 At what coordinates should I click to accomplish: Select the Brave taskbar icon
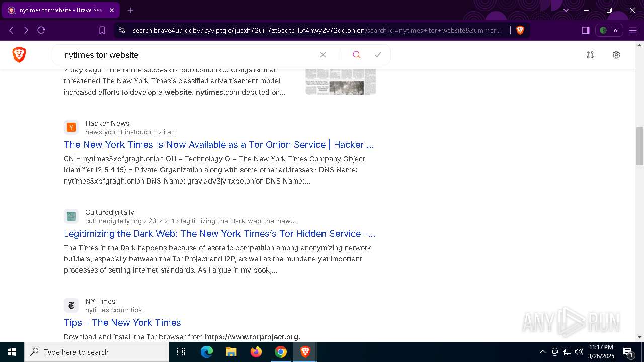click(305, 352)
